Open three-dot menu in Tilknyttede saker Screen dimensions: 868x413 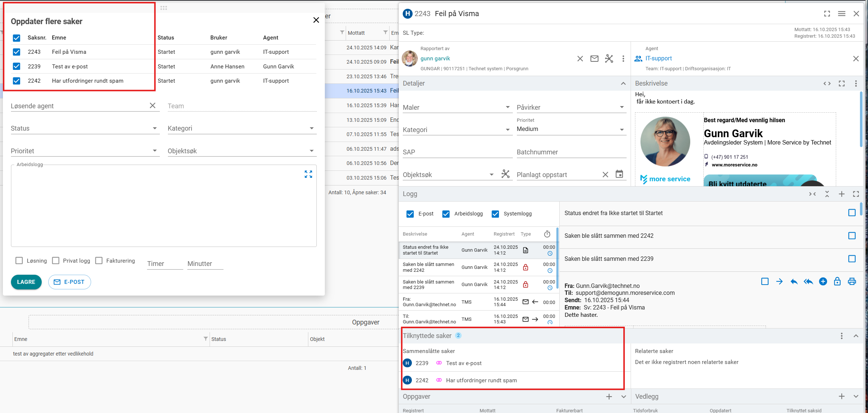pos(842,336)
